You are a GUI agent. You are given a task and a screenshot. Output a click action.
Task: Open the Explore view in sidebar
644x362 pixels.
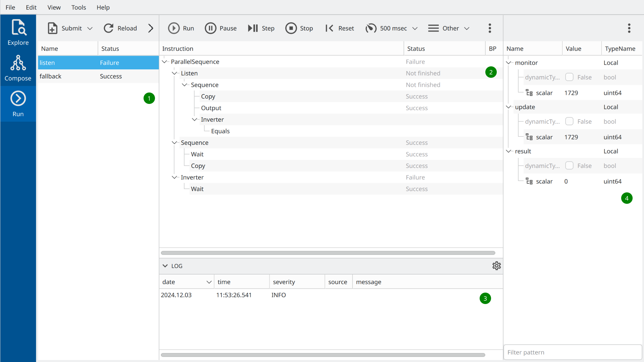[x=18, y=33]
